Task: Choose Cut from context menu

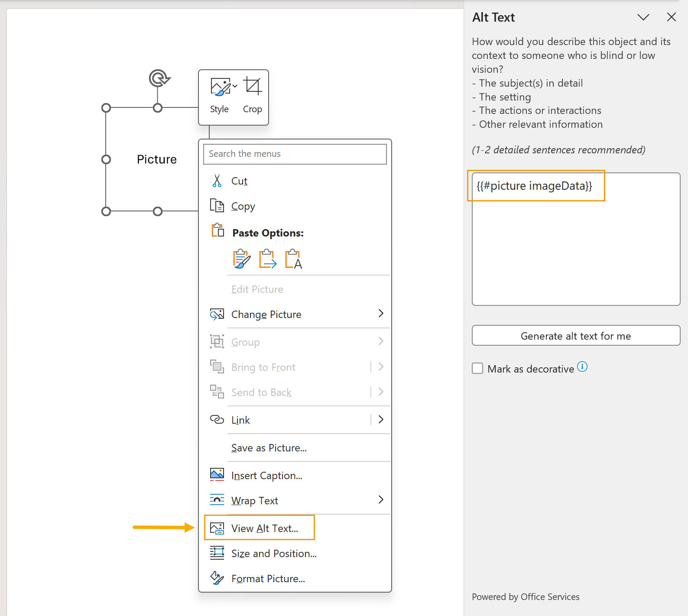Action: coord(295,181)
